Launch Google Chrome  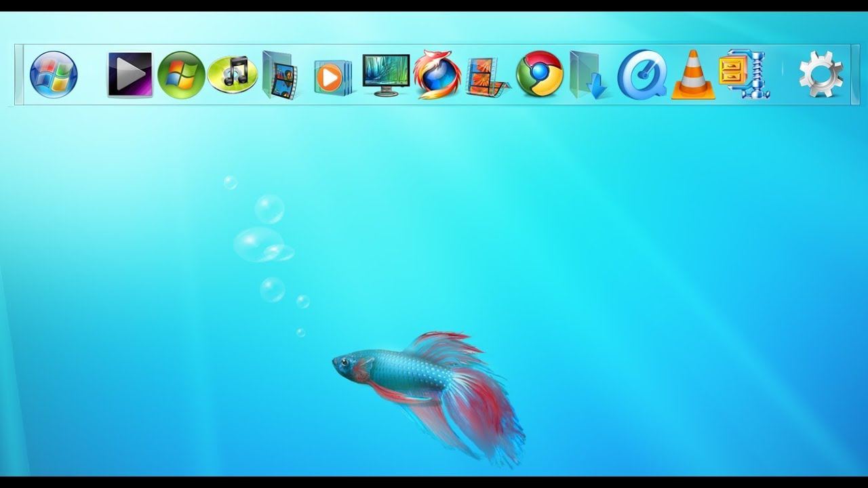pos(540,75)
